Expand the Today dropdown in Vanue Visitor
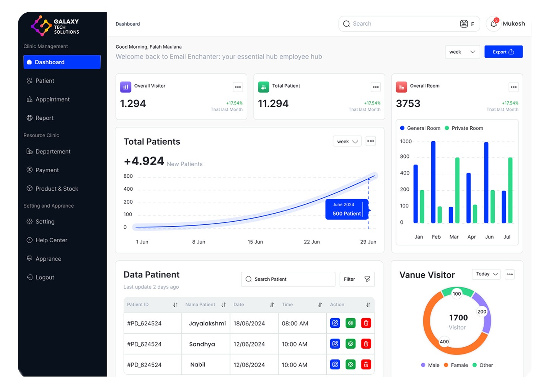 pos(486,274)
